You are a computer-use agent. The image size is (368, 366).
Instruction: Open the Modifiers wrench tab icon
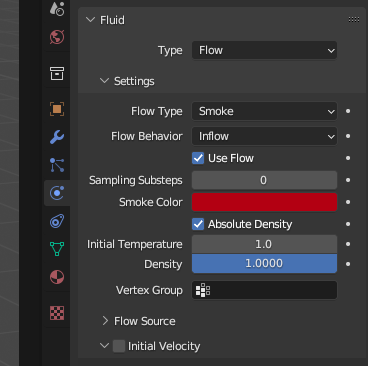57,137
